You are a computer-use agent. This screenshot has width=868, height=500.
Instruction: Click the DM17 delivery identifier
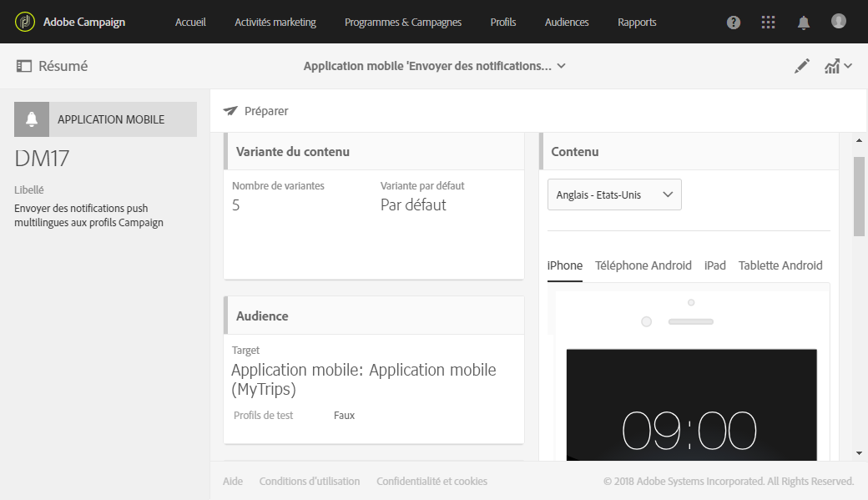pos(42,159)
